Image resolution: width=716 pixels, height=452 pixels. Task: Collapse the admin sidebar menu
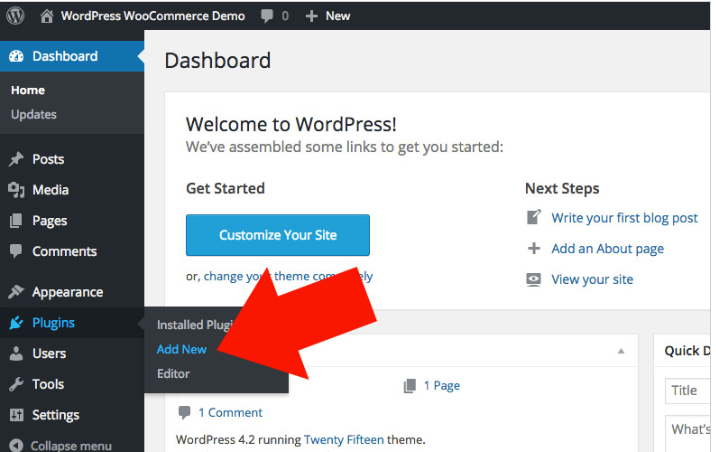pyautogui.click(x=60, y=445)
